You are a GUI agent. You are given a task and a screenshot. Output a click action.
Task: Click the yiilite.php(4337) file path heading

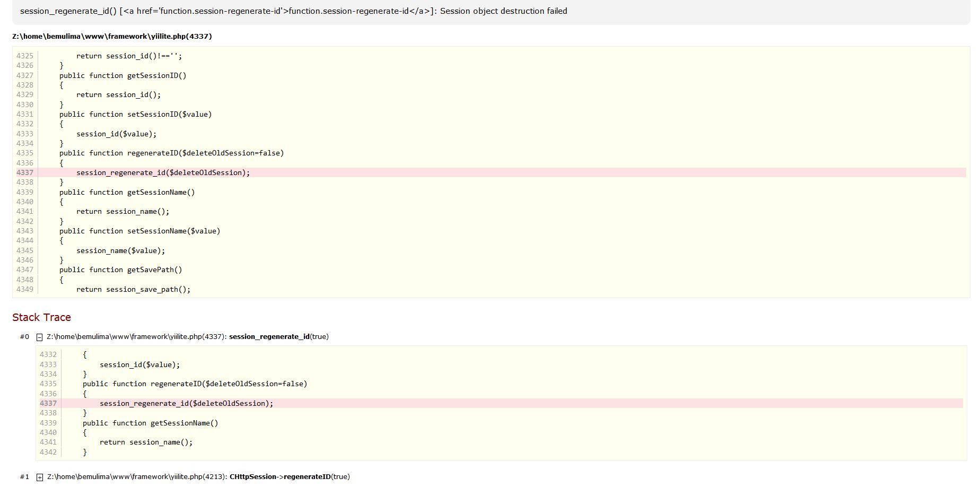click(112, 37)
